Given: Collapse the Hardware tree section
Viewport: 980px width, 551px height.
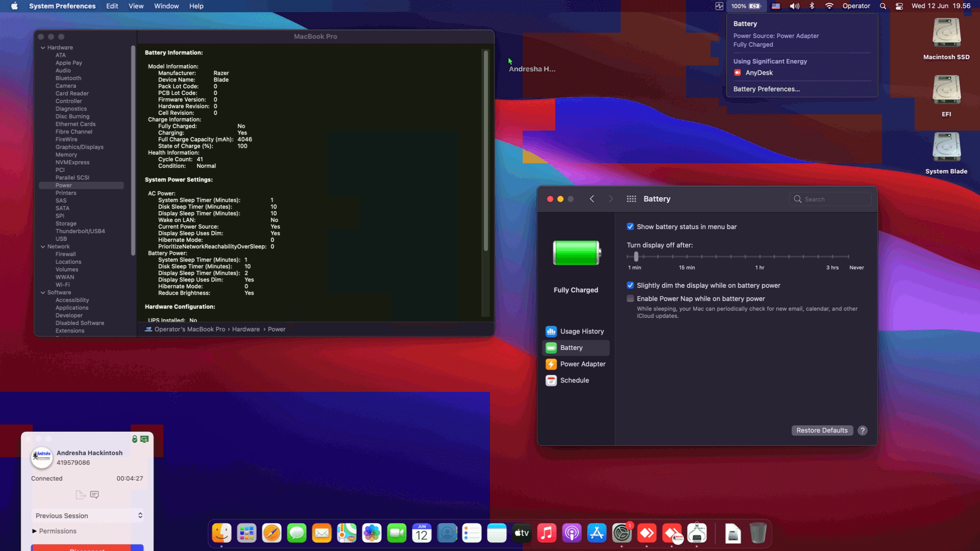Looking at the screenshot, I should [x=43, y=47].
